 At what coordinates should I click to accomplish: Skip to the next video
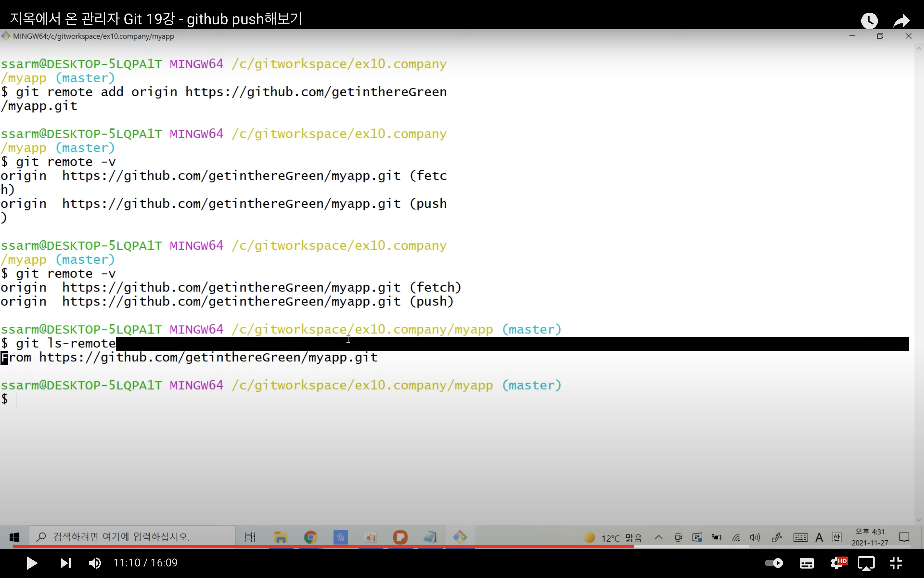click(66, 563)
